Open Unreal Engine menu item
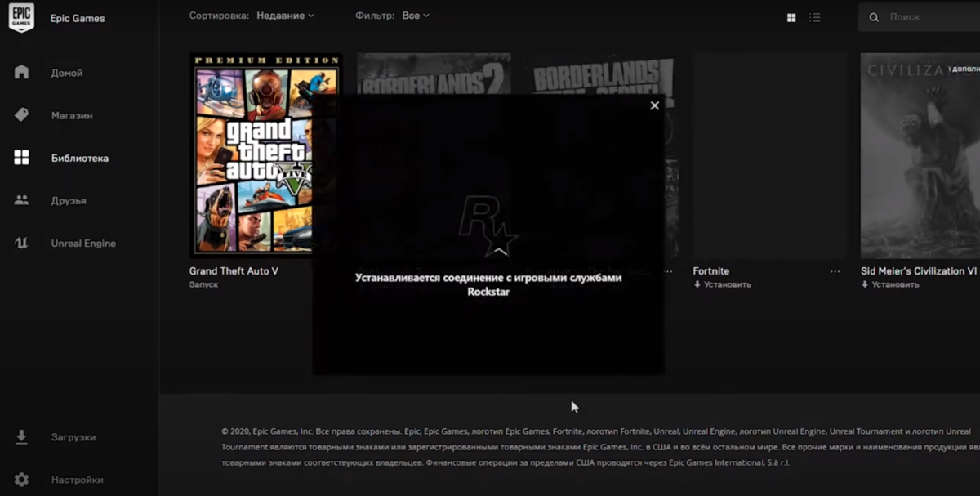The image size is (980, 496). click(83, 243)
